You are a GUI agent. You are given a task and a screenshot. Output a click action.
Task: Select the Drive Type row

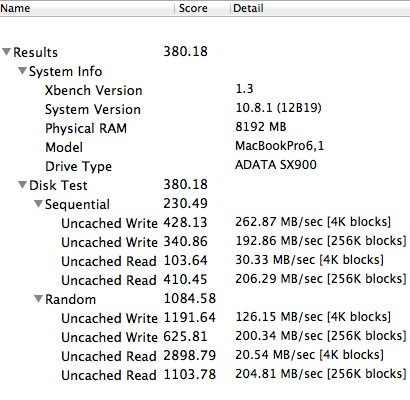[205, 166]
